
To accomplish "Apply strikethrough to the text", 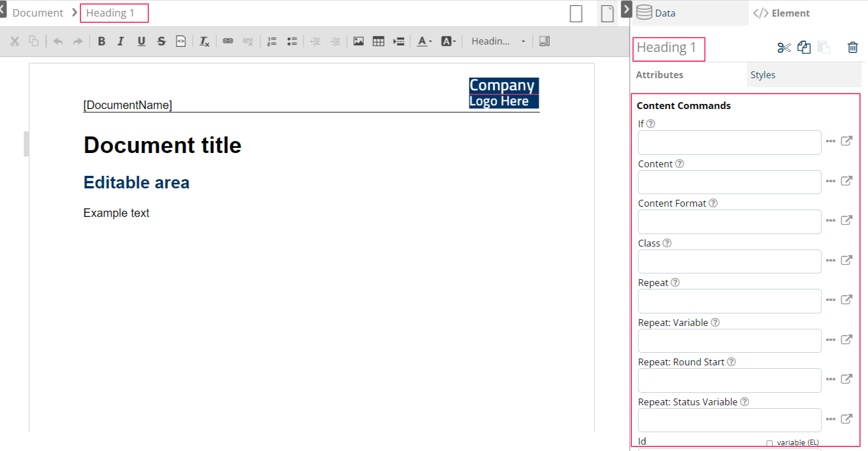I will click(161, 41).
